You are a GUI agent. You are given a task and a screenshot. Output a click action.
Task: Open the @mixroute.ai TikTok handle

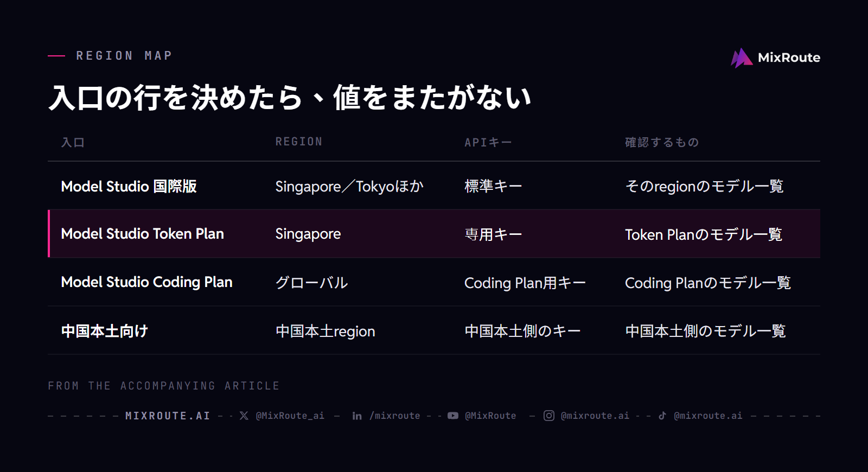pyautogui.click(x=708, y=416)
